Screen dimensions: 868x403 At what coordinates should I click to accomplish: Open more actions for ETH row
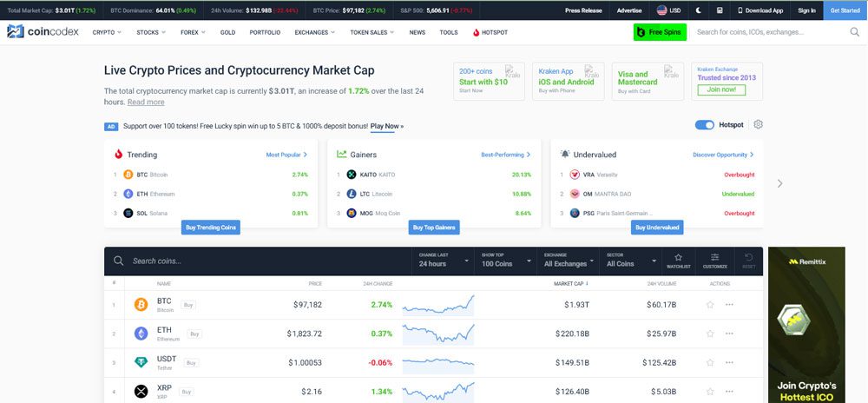(730, 334)
